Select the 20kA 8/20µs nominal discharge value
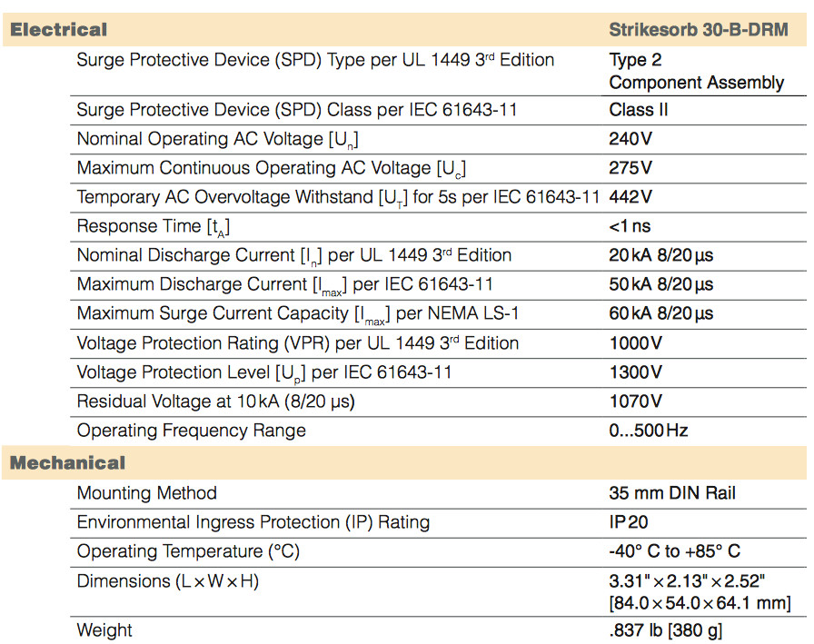The height and width of the screenshot is (644, 814). coord(660,256)
